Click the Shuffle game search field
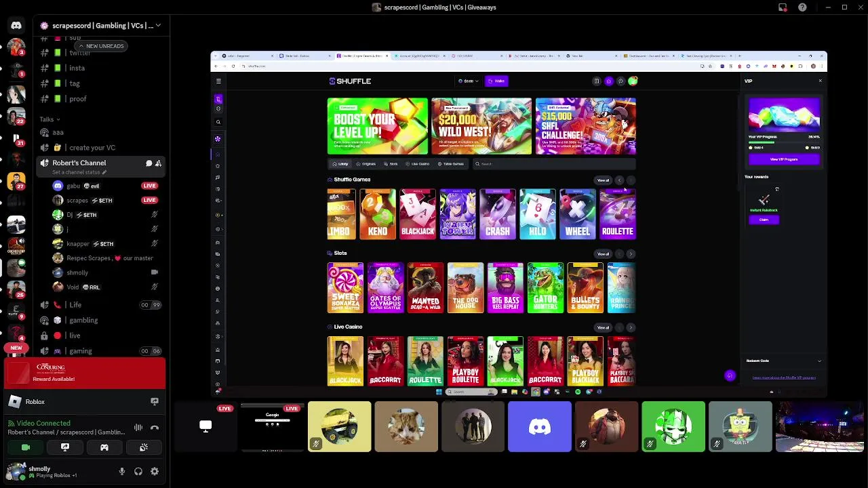868x488 pixels. point(554,164)
